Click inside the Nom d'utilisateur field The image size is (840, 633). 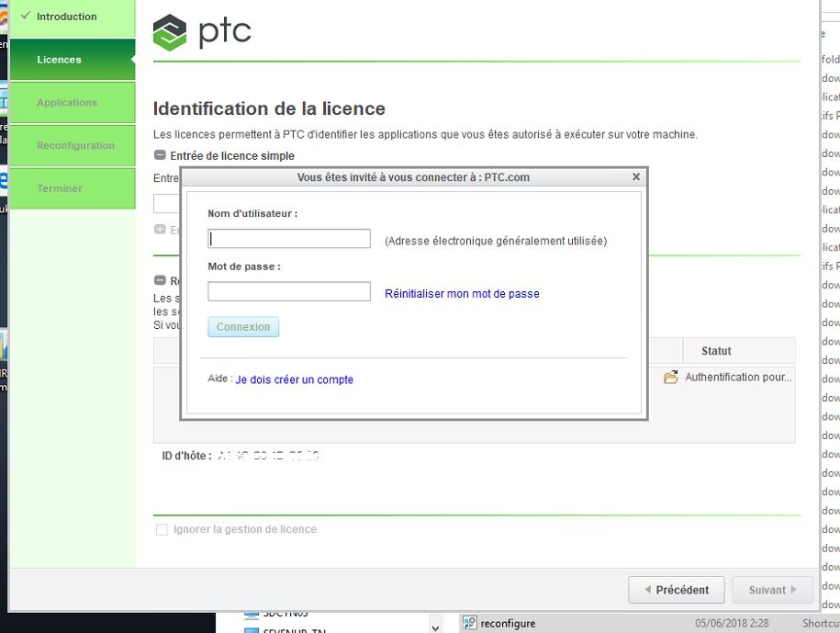(288, 239)
